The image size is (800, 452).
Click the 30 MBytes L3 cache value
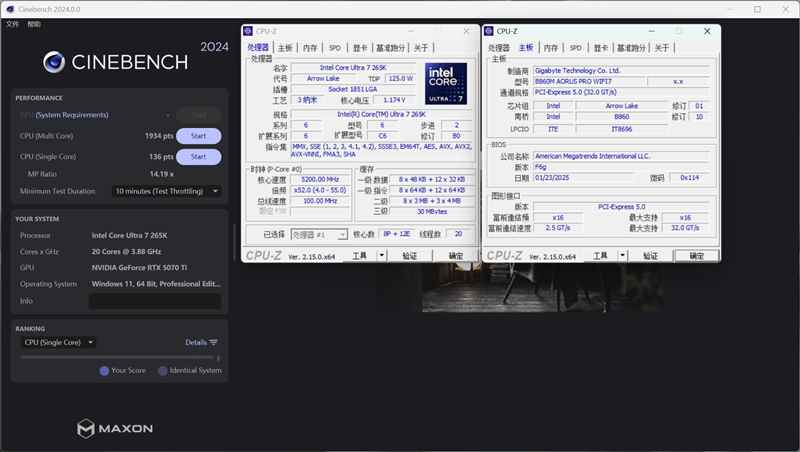pos(432,212)
